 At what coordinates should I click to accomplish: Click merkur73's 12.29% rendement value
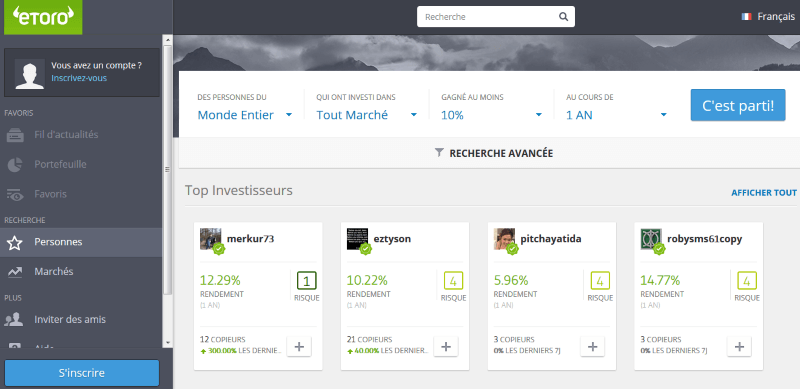pyautogui.click(x=220, y=280)
